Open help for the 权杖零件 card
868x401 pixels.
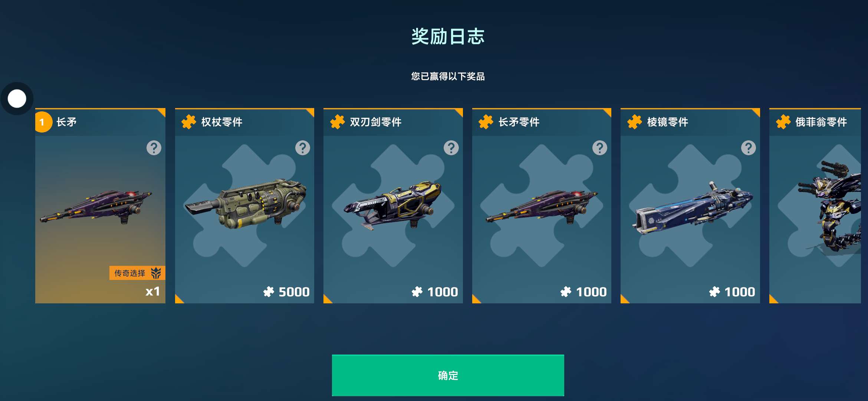point(303,148)
